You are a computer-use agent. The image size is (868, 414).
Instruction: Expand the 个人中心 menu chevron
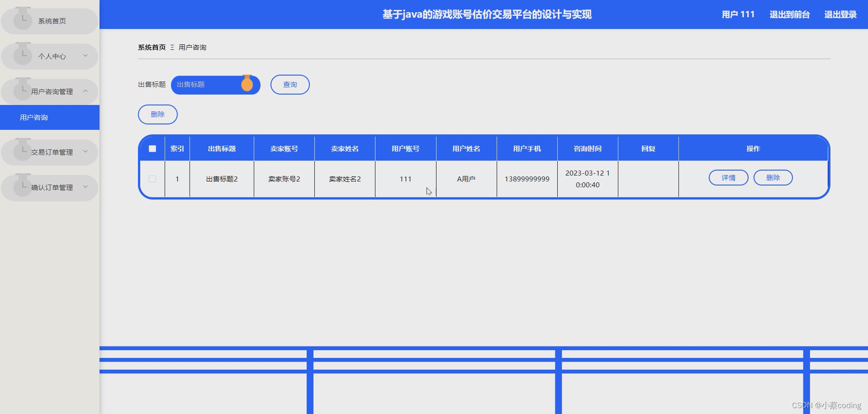(x=85, y=56)
